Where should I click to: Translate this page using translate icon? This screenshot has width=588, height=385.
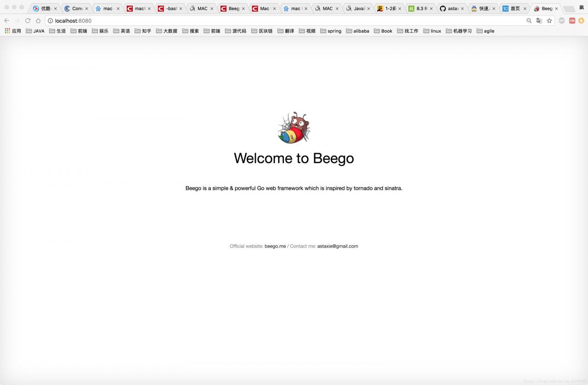[x=539, y=21]
